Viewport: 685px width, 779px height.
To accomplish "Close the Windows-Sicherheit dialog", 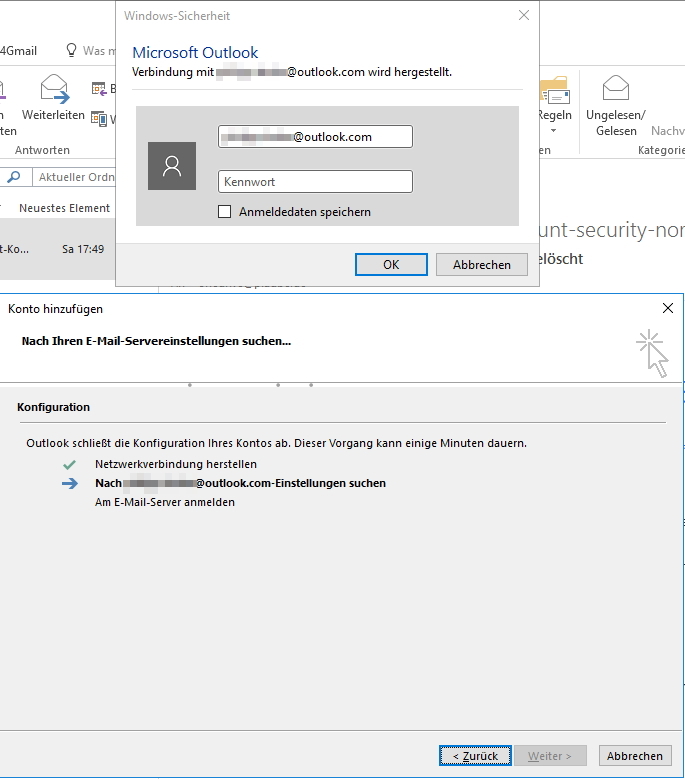I will [x=524, y=15].
